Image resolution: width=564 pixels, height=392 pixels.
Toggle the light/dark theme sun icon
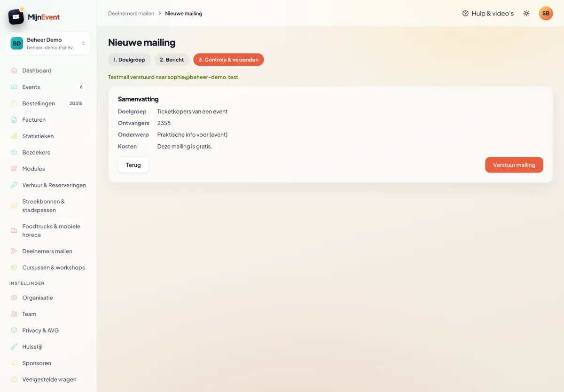526,13
